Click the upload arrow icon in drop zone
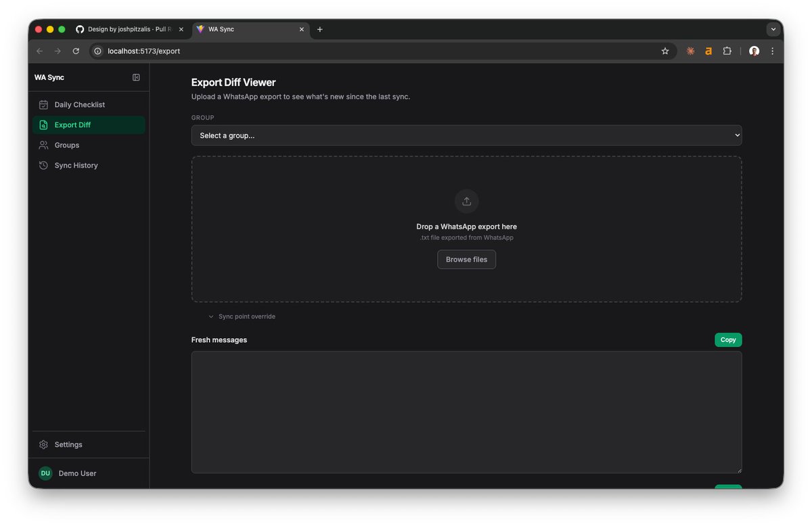The height and width of the screenshot is (526, 812). pyautogui.click(x=467, y=201)
